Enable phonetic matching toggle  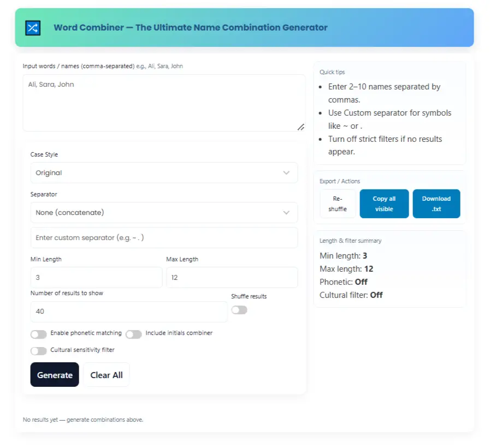point(39,334)
